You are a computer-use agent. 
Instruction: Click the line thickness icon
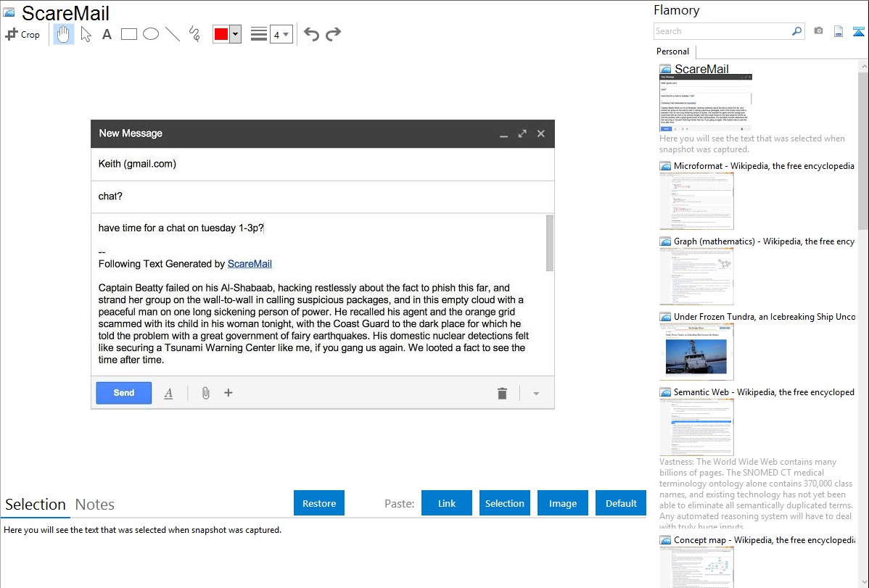click(259, 34)
